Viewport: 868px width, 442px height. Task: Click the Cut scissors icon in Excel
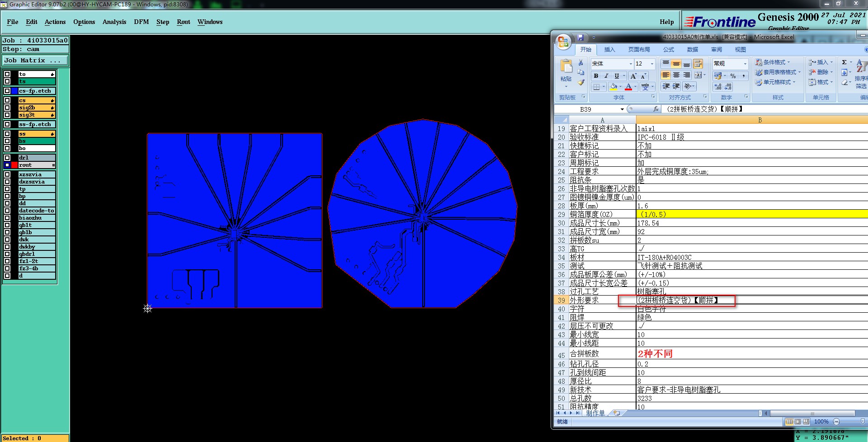tap(581, 63)
